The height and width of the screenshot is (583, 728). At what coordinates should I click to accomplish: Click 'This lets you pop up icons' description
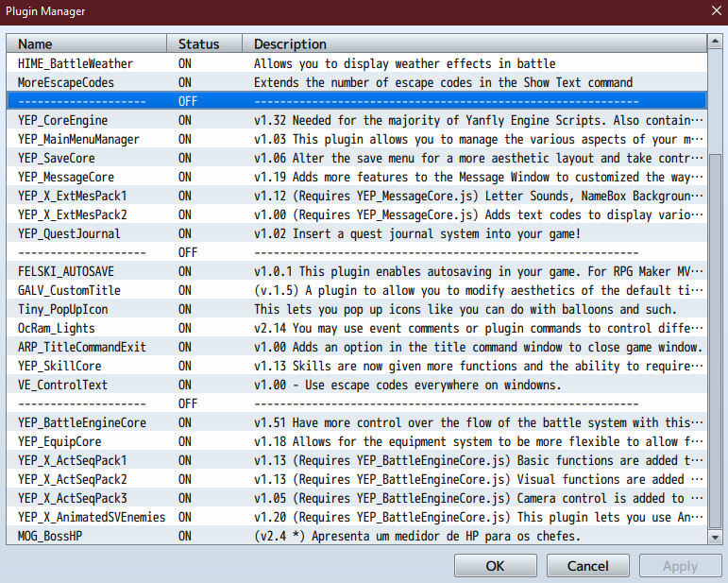pyautogui.click(x=466, y=309)
